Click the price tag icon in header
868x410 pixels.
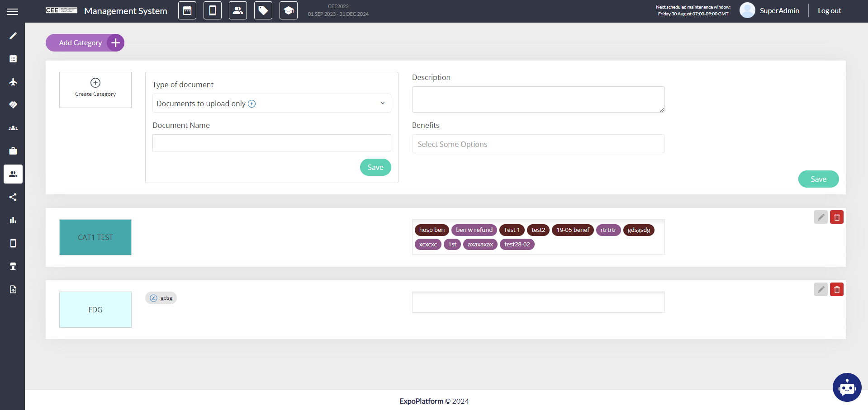263,10
